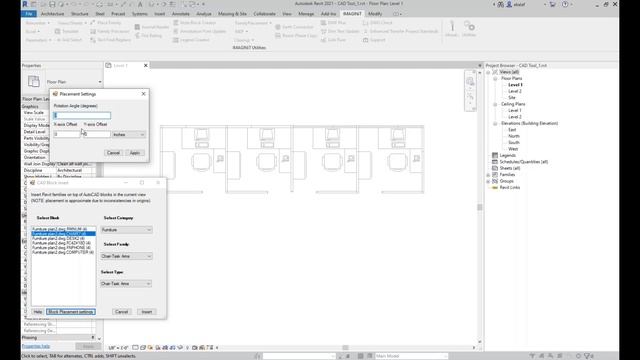640x360 pixels.
Task: Expand the Families tree node
Action: pos(488,175)
